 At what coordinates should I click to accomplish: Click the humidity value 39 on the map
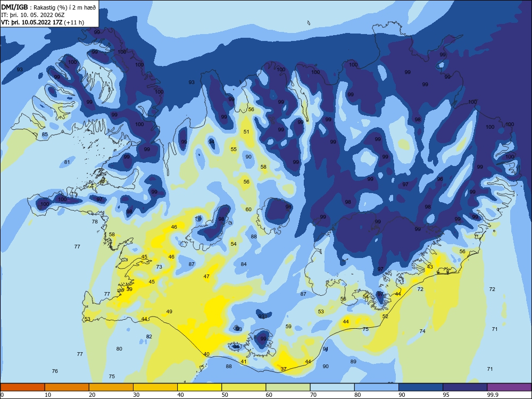[129, 289]
